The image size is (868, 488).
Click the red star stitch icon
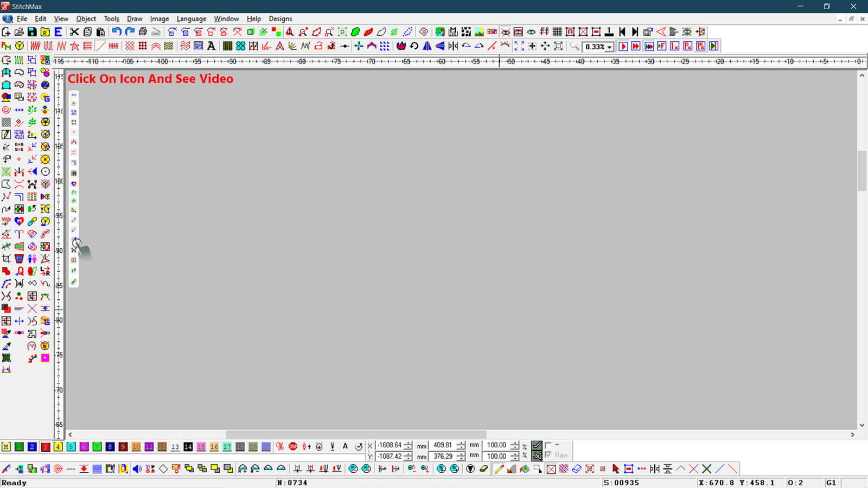coord(75,46)
